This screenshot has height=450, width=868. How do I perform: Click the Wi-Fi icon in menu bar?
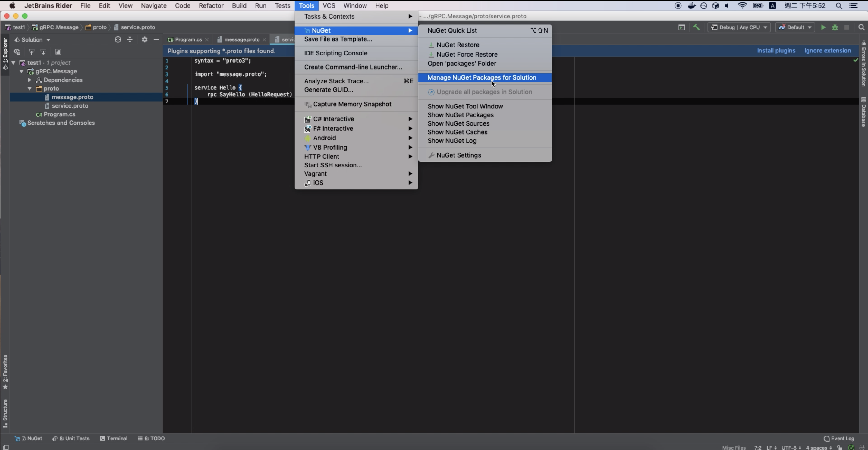(x=742, y=6)
